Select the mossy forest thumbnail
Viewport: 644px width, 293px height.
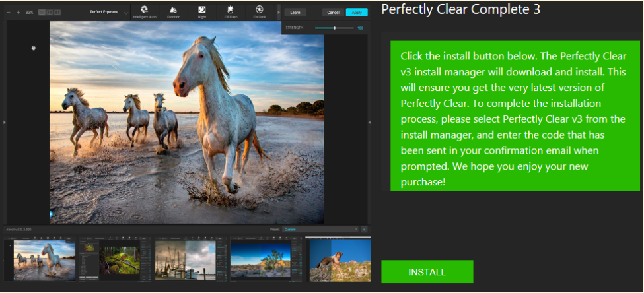[x=115, y=259]
